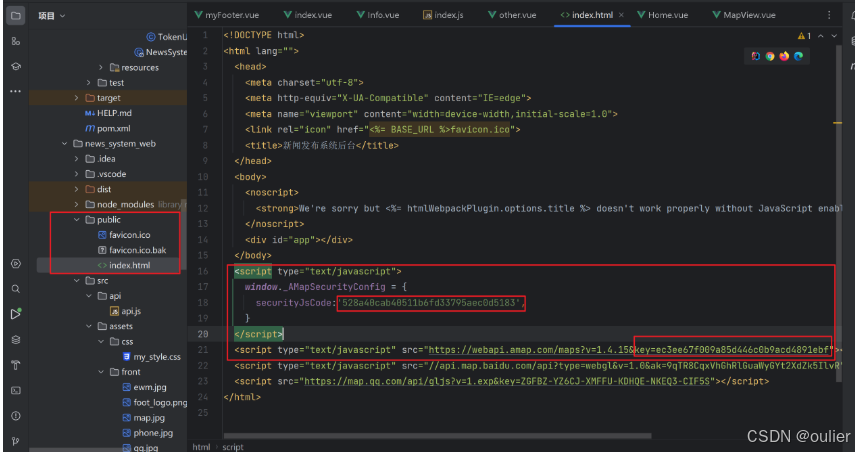This screenshot has width=855, height=452.
Task: Collapse the assets folder
Action: pyautogui.click(x=89, y=326)
